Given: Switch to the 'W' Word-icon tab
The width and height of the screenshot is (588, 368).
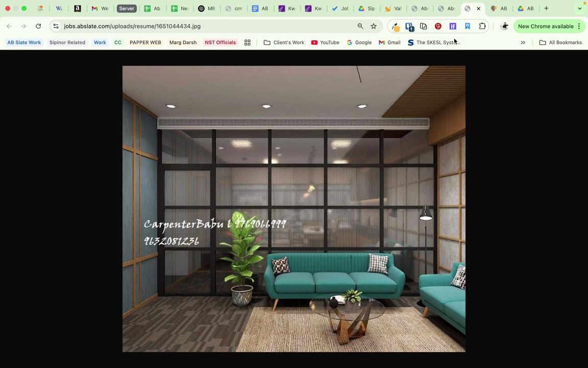Looking at the screenshot, I should pyautogui.click(x=59, y=8).
